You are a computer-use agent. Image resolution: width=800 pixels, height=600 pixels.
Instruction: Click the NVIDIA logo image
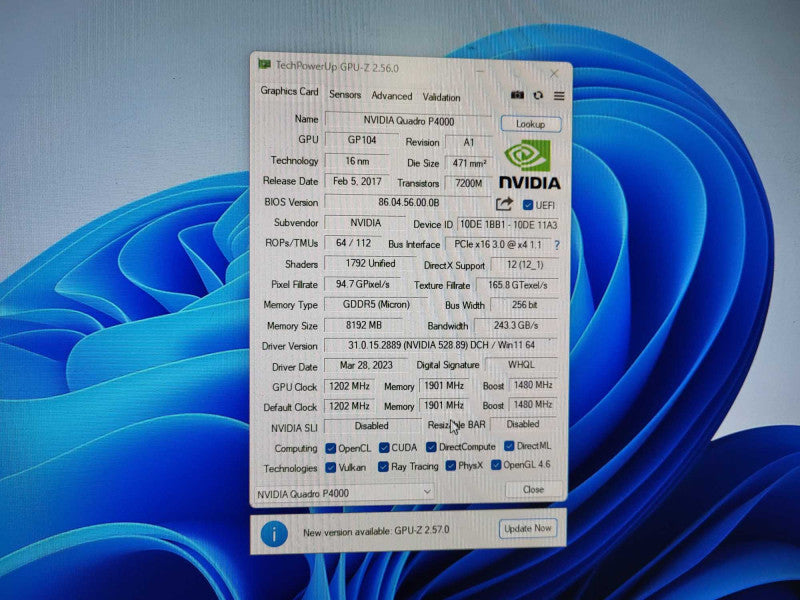coord(529,164)
